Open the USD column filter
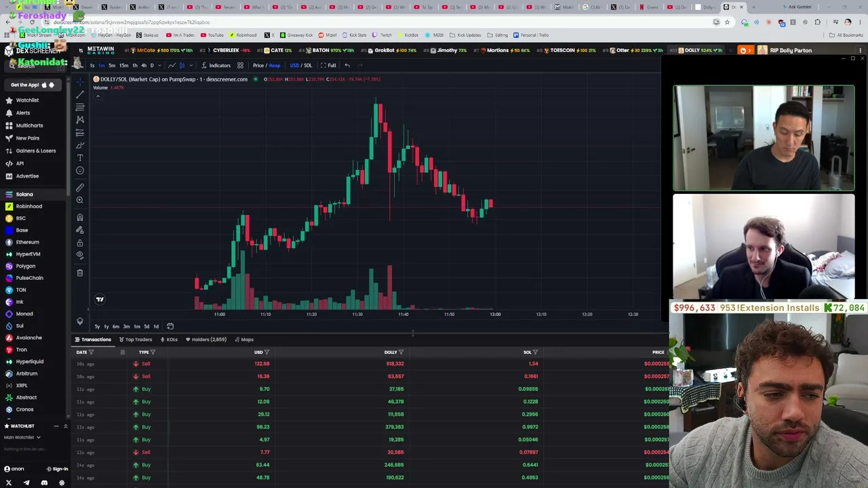868x488 pixels. 267,352
